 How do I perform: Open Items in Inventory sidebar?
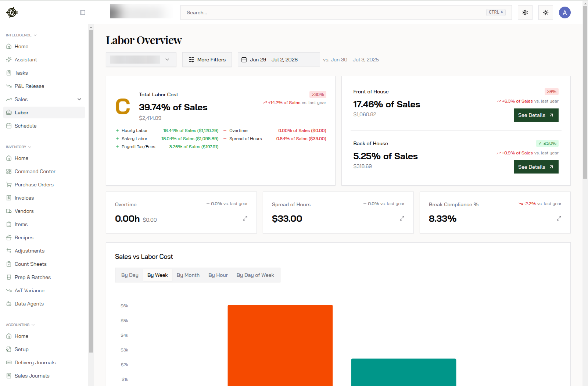44,224
